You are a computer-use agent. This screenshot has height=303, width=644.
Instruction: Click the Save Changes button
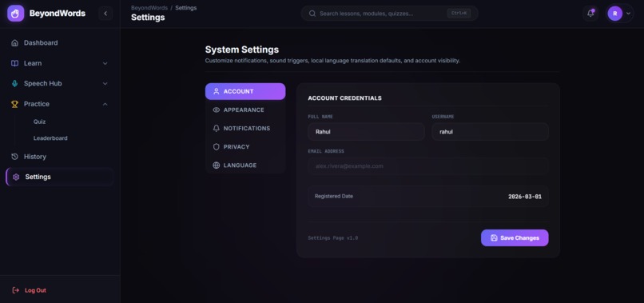515,238
